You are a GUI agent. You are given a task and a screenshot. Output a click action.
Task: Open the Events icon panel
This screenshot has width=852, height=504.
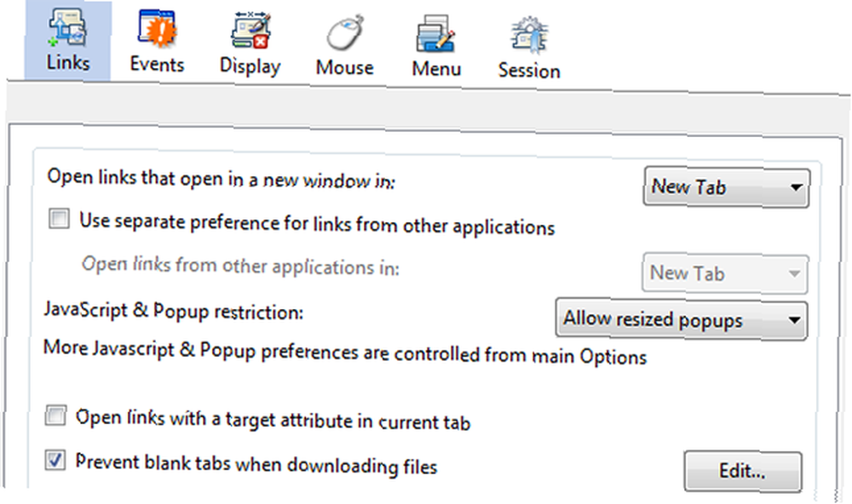tap(157, 29)
